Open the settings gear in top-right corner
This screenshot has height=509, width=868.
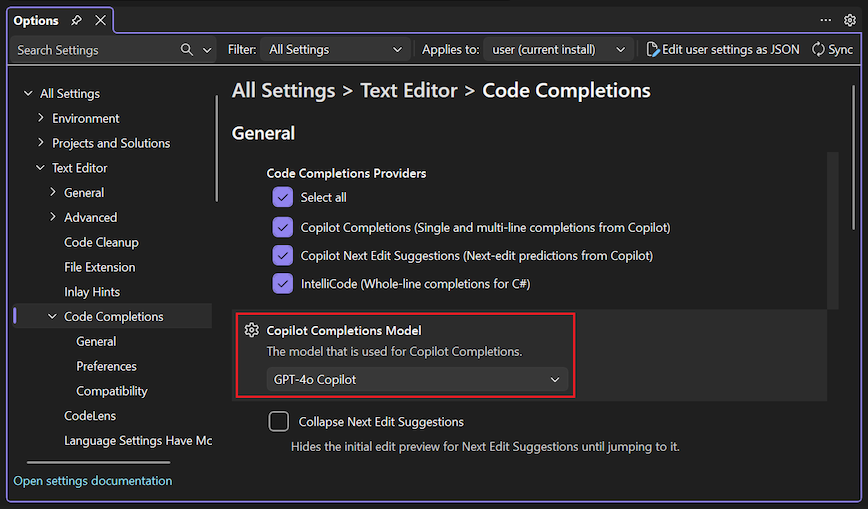(x=850, y=20)
